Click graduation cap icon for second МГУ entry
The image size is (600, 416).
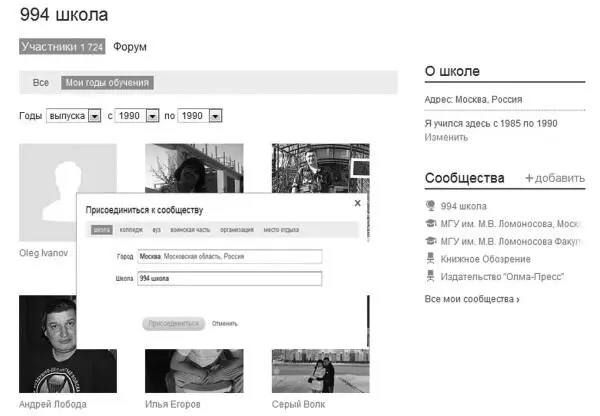point(430,241)
